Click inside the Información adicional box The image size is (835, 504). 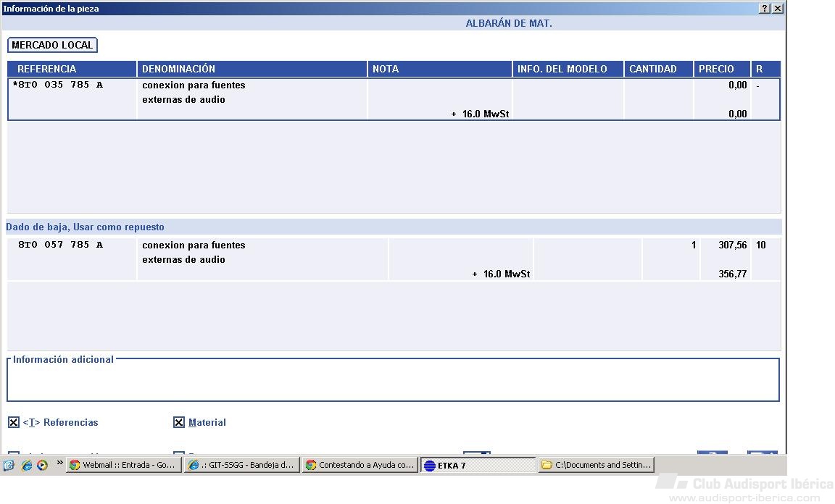(392, 382)
